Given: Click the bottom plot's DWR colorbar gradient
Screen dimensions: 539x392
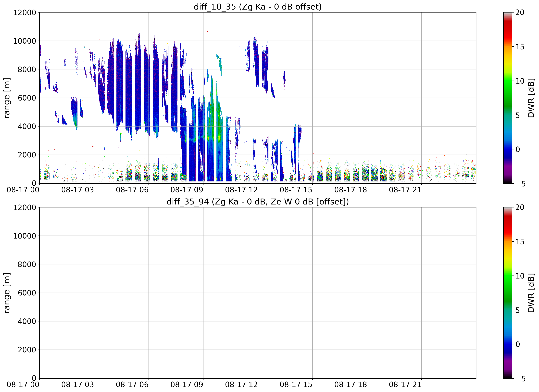Looking at the screenshot, I should [x=508, y=293].
